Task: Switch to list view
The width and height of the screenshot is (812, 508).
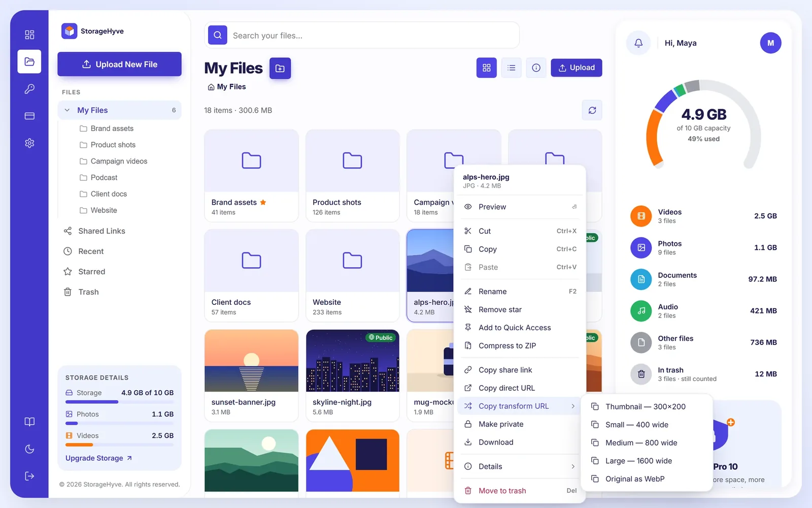Action: (511, 68)
